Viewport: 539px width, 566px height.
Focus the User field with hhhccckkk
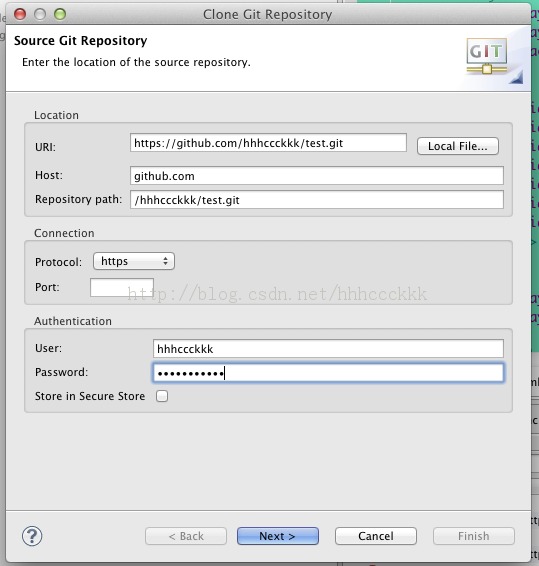(328, 349)
